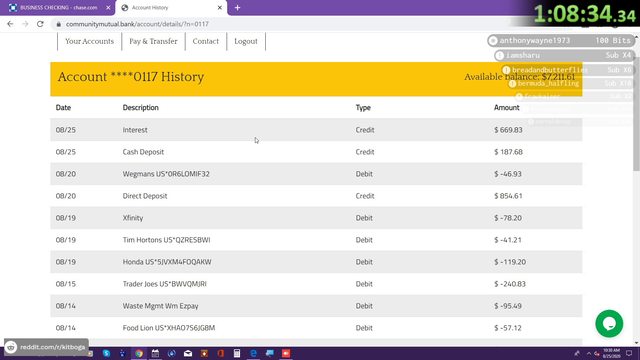This screenshot has width=640, height=360.
Task: Select the Waste Mgmt Wm Ezpay transaction
Action: tap(160, 306)
